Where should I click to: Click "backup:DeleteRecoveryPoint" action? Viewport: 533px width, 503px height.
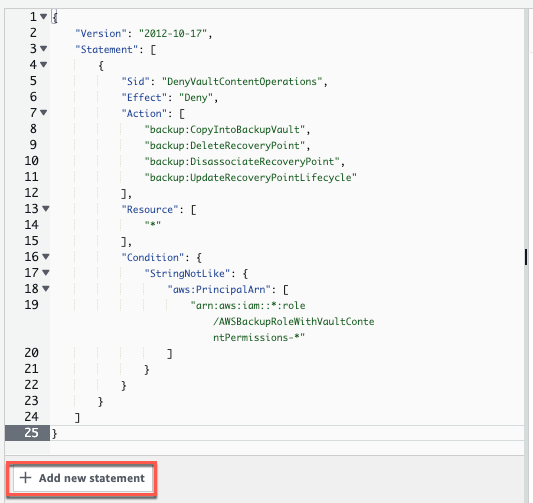click(225, 145)
